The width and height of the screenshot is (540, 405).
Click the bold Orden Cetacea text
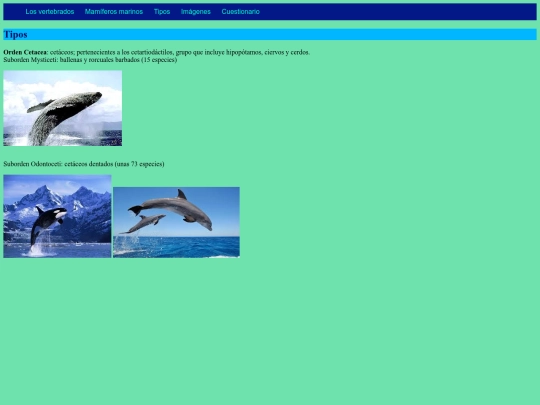(x=25, y=52)
